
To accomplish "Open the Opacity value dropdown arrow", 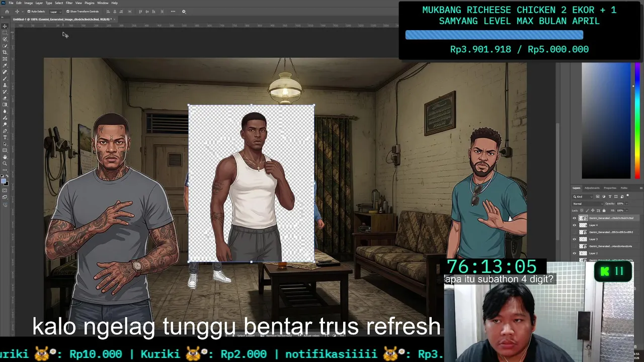I will coord(626,204).
